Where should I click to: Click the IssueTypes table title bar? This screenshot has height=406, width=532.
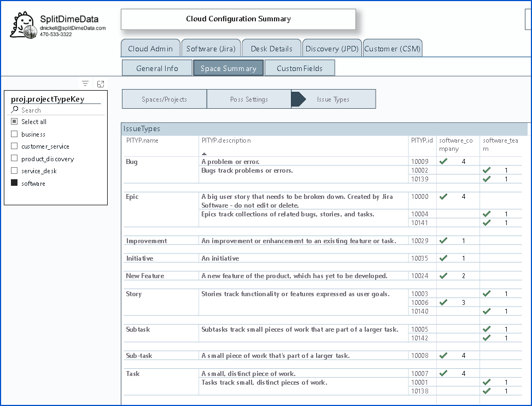pos(324,129)
